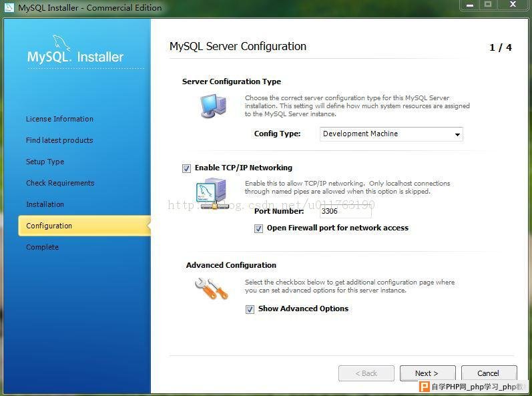Click into the Port Number field
This screenshot has width=532, height=396.
click(345, 211)
